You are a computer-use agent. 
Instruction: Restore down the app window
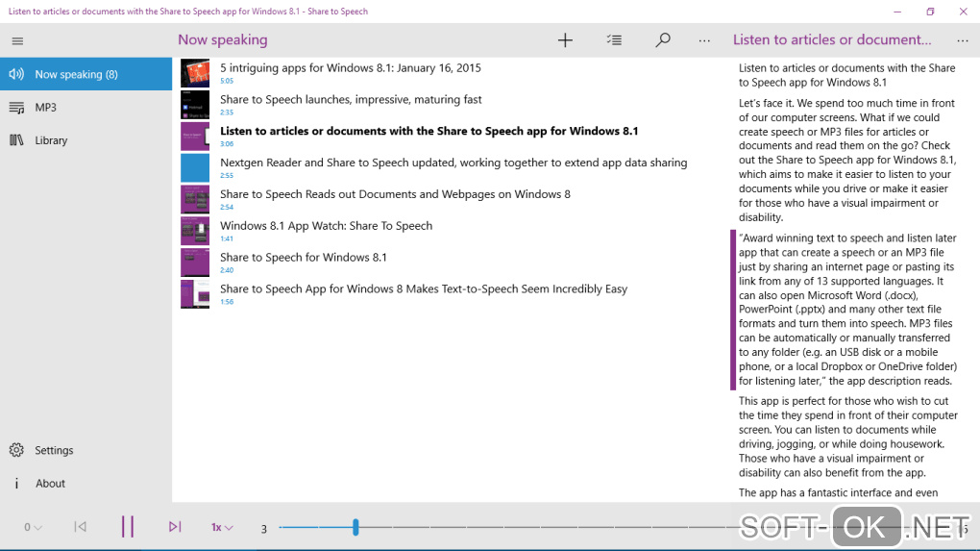pyautogui.click(x=930, y=12)
